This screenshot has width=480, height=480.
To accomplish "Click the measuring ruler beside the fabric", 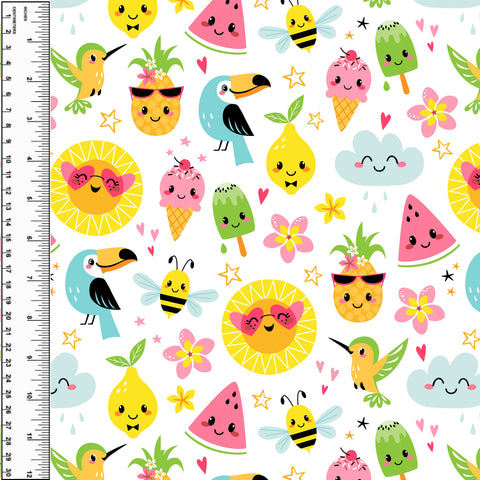I will pos(25,240).
